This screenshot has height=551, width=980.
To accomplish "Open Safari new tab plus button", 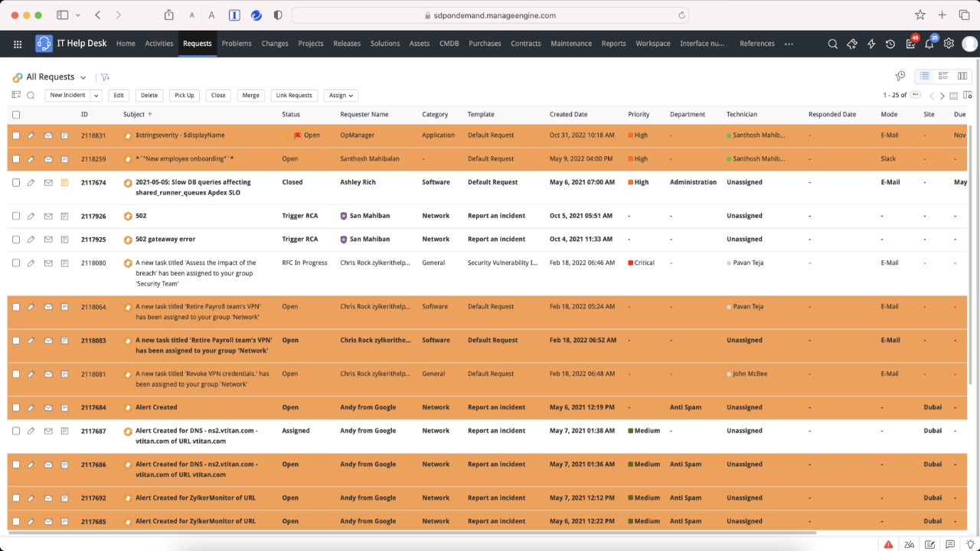I will 942,15.
